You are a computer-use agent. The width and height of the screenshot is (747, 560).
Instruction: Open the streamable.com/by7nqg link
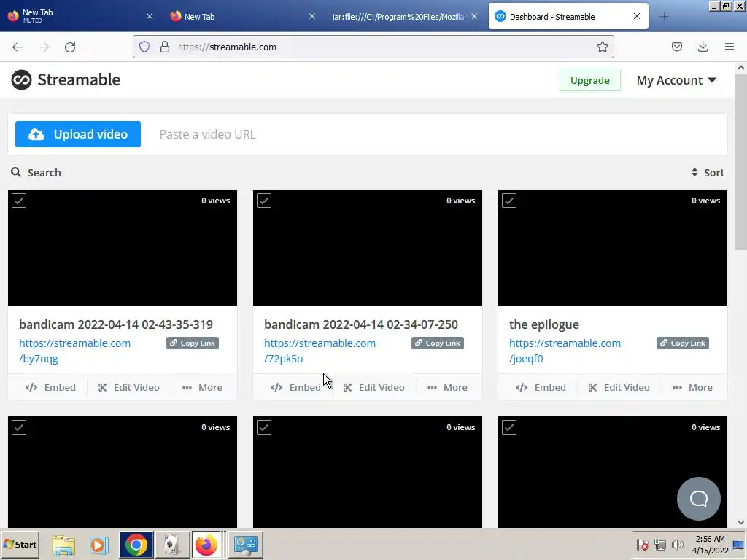tap(75, 351)
